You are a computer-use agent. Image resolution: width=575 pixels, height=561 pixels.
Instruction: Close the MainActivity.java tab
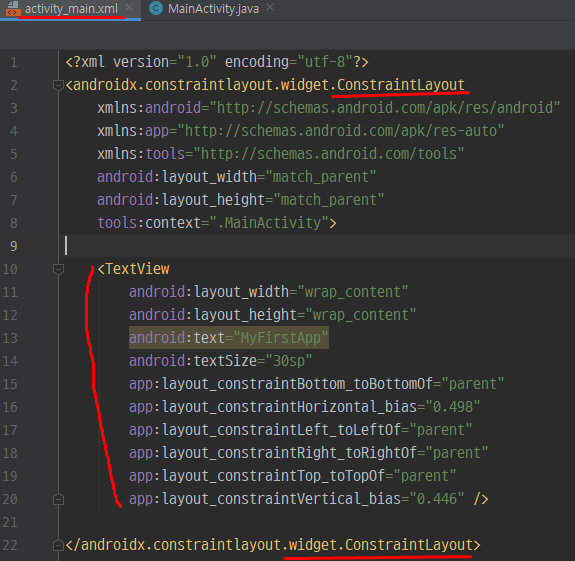click(x=270, y=7)
